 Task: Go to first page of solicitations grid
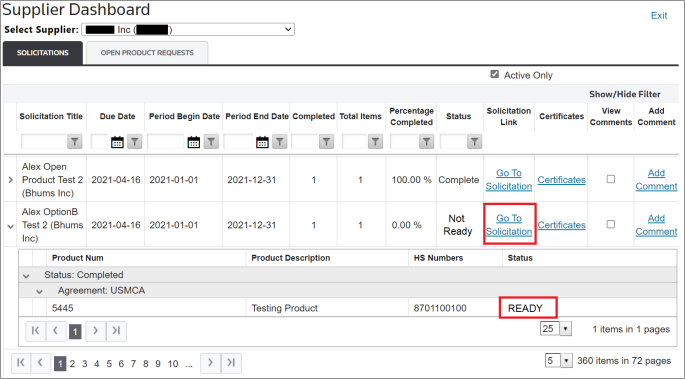tap(21, 363)
